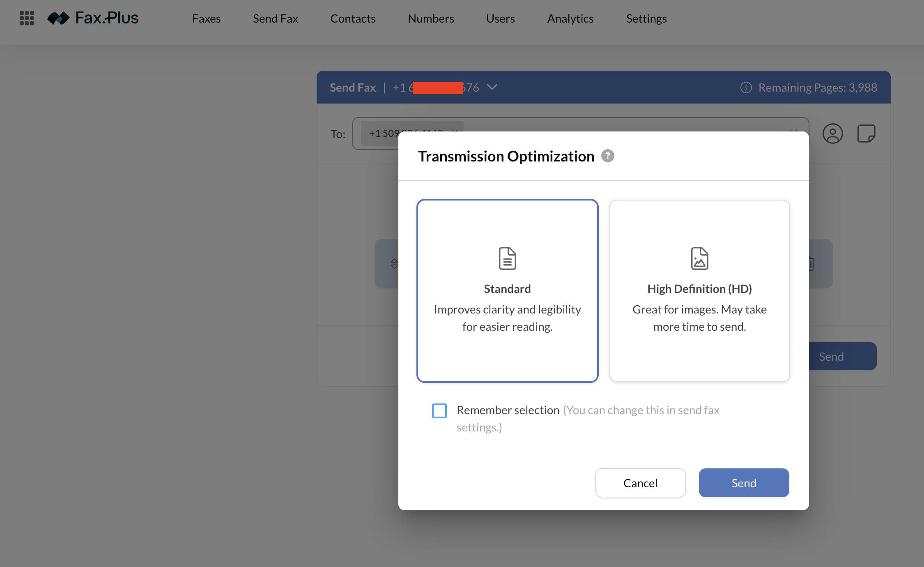Click the Remaining Pages: 3,988 text
Image resolution: width=924 pixels, height=567 pixels.
pyautogui.click(x=817, y=88)
